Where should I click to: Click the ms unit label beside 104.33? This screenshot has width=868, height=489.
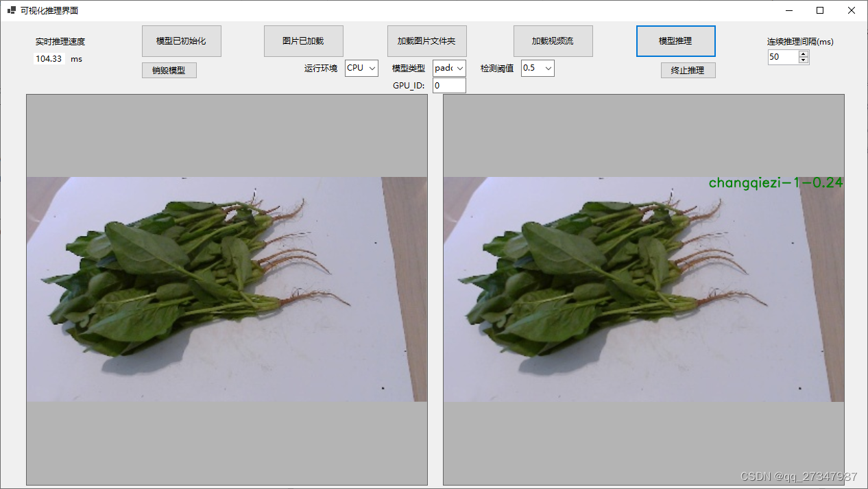76,59
